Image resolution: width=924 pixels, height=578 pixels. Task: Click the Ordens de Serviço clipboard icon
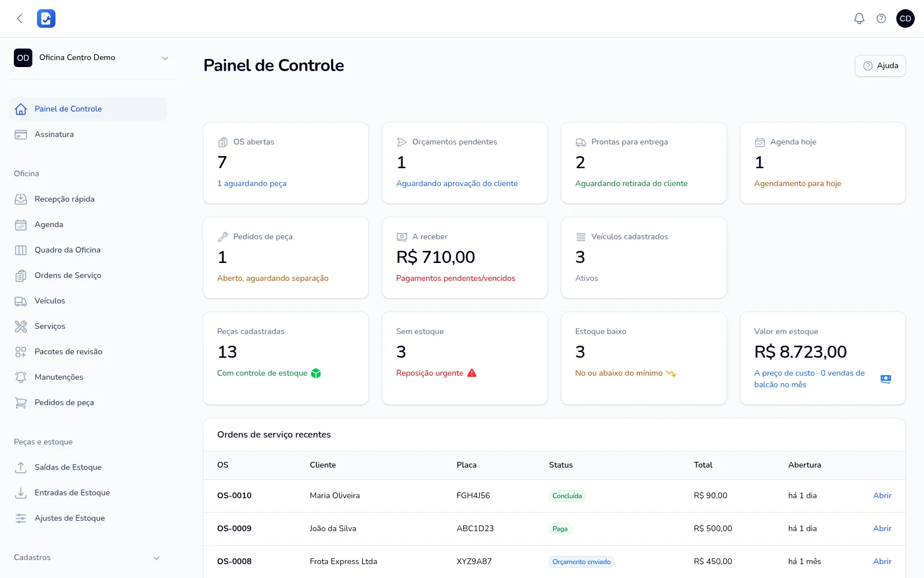[21, 275]
